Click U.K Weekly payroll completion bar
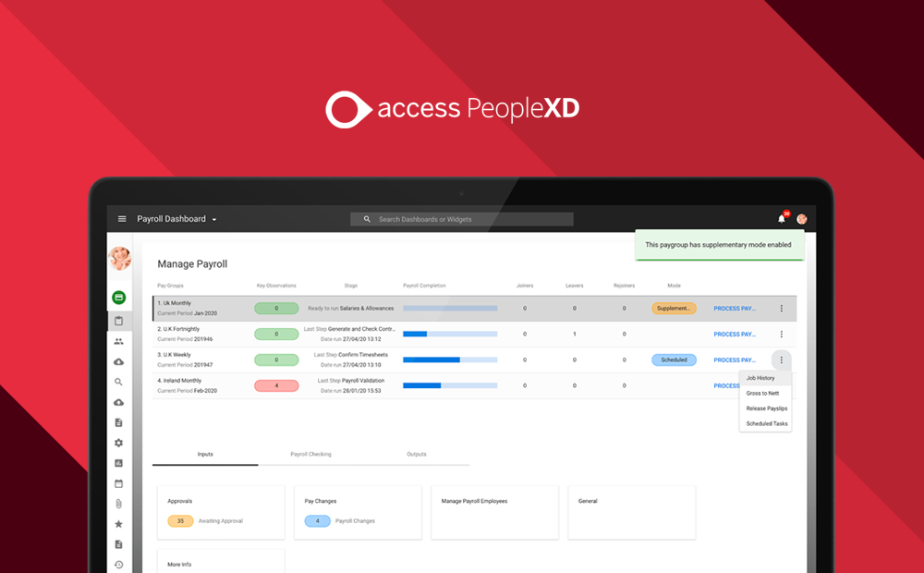The image size is (924, 573). 450,360
